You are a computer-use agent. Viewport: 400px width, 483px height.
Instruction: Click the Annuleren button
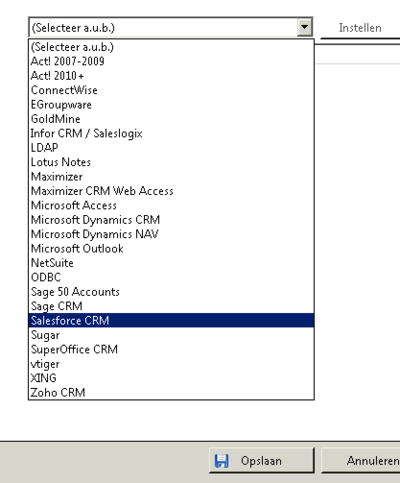361,461
